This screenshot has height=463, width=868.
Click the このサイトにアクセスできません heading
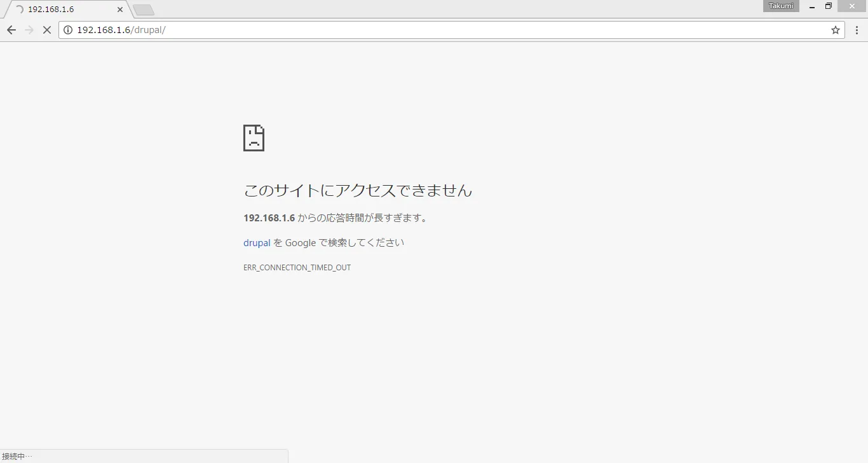click(358, 190)
